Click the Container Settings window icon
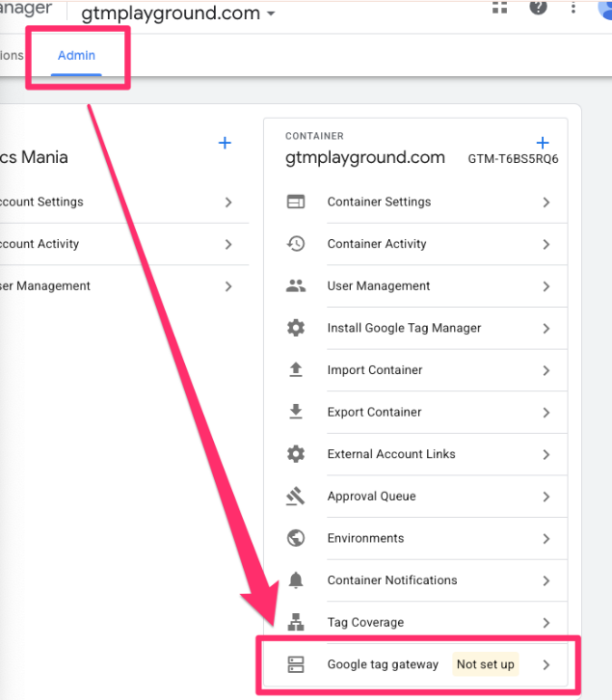Image resolution: width=612 pixels, height=700 pixels. click(296, 202)
